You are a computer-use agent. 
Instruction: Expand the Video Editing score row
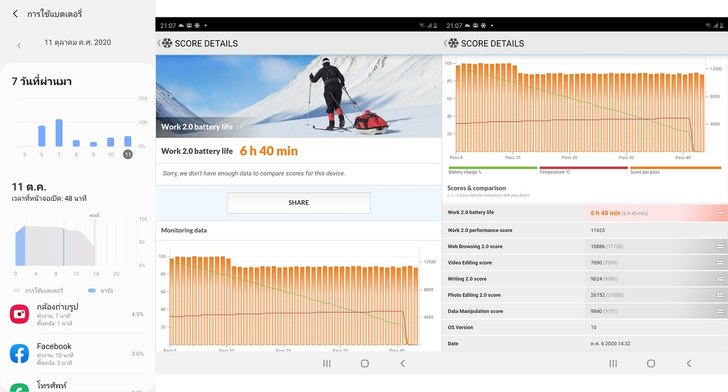(720, 262)
